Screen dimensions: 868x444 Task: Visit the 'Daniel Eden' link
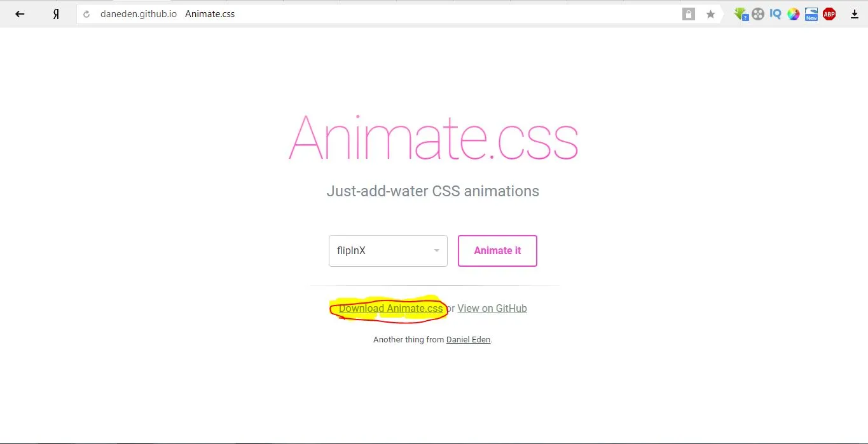tap(469, 340)
